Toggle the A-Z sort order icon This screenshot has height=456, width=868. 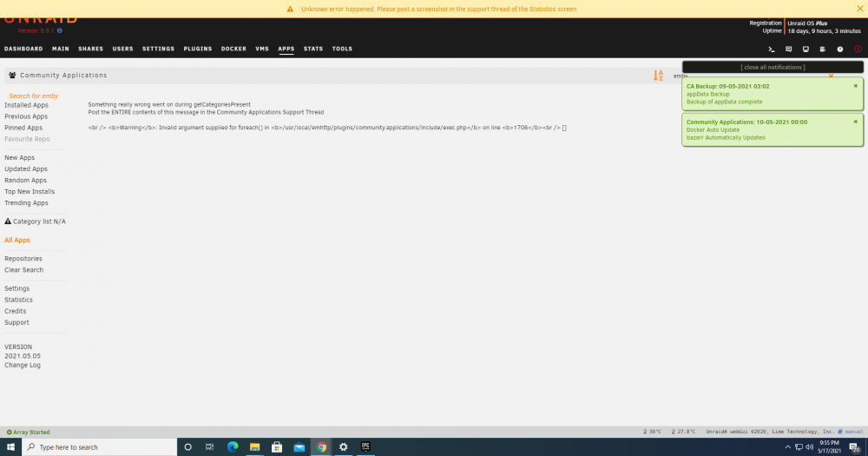point(658,76)
